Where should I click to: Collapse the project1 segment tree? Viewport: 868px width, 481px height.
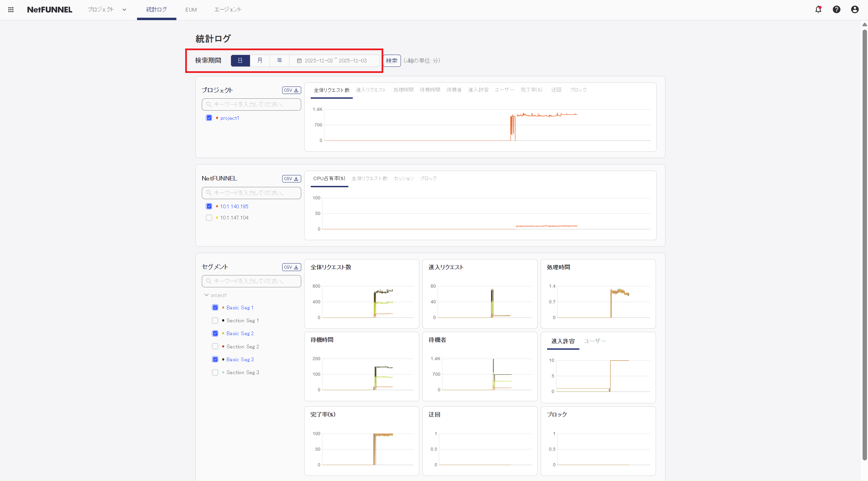click(x=206, y=295)
